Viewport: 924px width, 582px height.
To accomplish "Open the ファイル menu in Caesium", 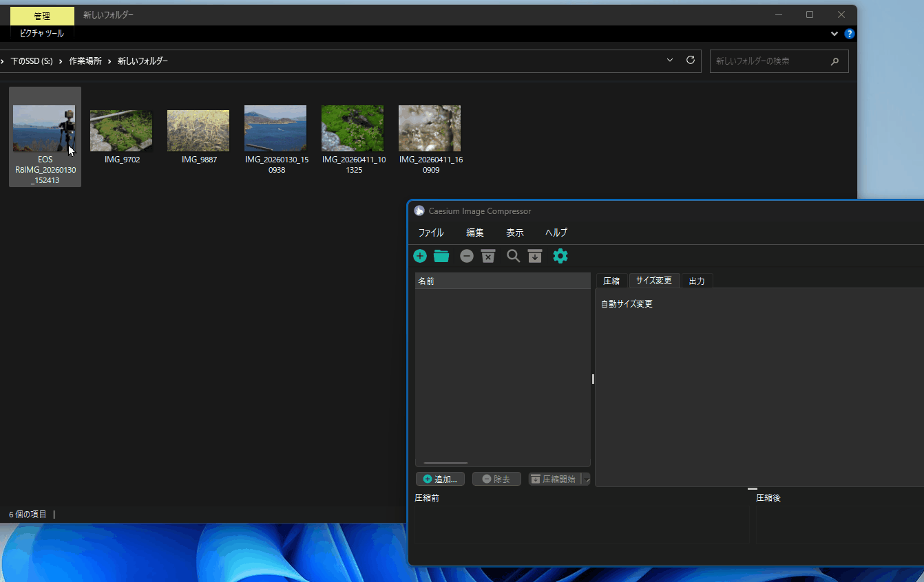I will pyautogui.click(x=431, y=233).
